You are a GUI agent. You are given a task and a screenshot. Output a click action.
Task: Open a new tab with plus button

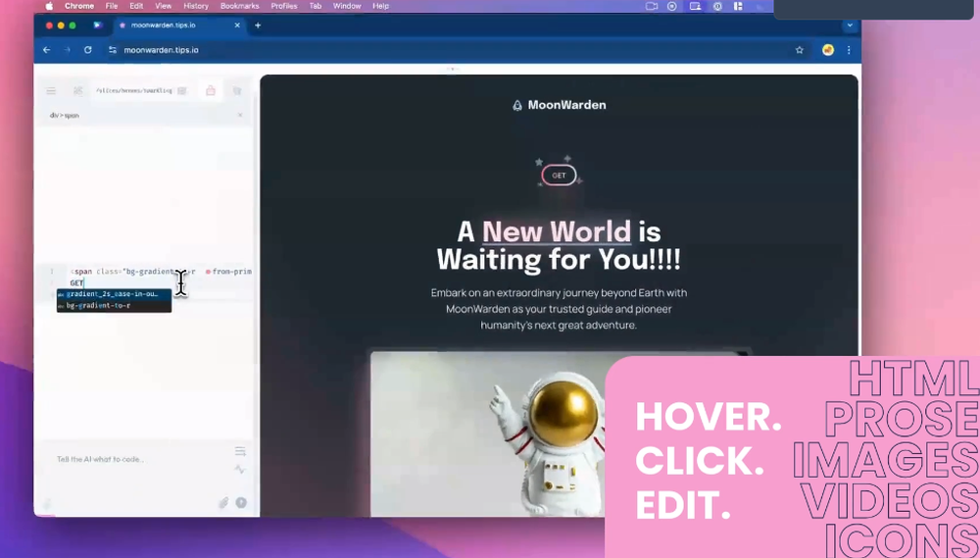coord(258,25)
